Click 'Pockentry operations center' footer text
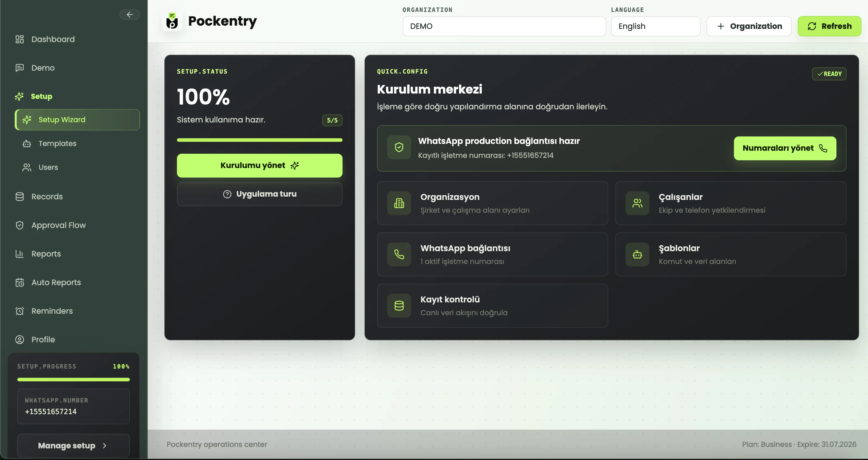The width and height of the screenshot is (868, 460). coord(217,444)
